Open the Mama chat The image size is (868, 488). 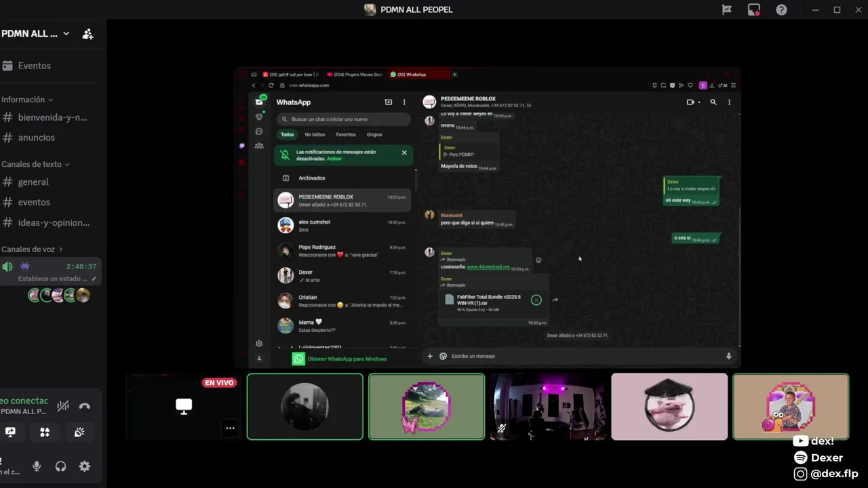tap(343, 325)
